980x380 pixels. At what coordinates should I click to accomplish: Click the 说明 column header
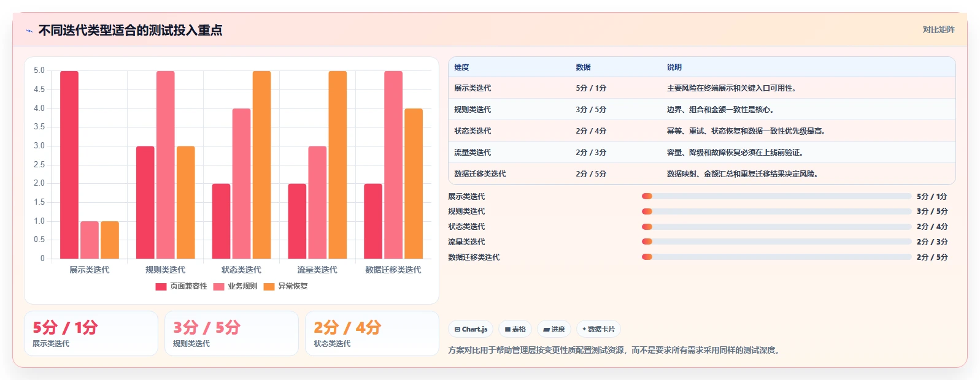point(674,67)
